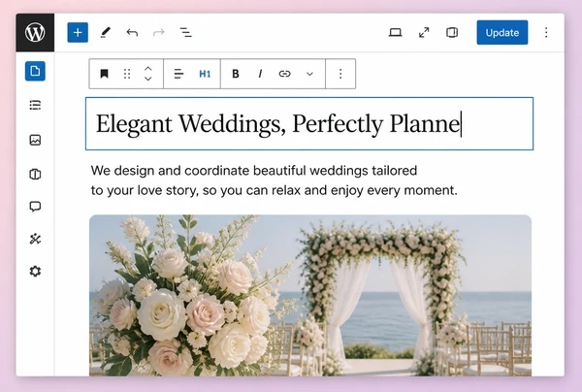This screenshot has width=582, height=392.
Task: Undo the last change
Action: point(132,33)
